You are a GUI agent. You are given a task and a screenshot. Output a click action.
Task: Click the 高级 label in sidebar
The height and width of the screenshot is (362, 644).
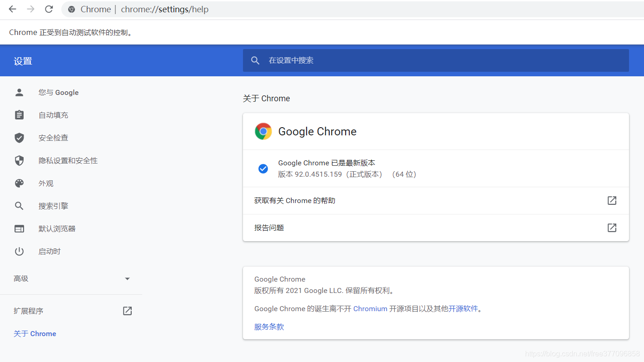(x=21, y=278)
